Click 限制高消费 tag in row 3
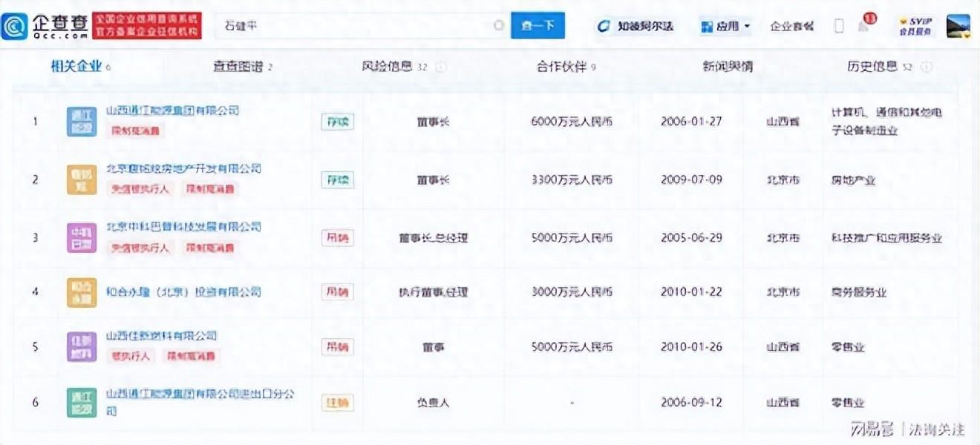Viewport: 980px width, 445px height. (x=209, y=248)
